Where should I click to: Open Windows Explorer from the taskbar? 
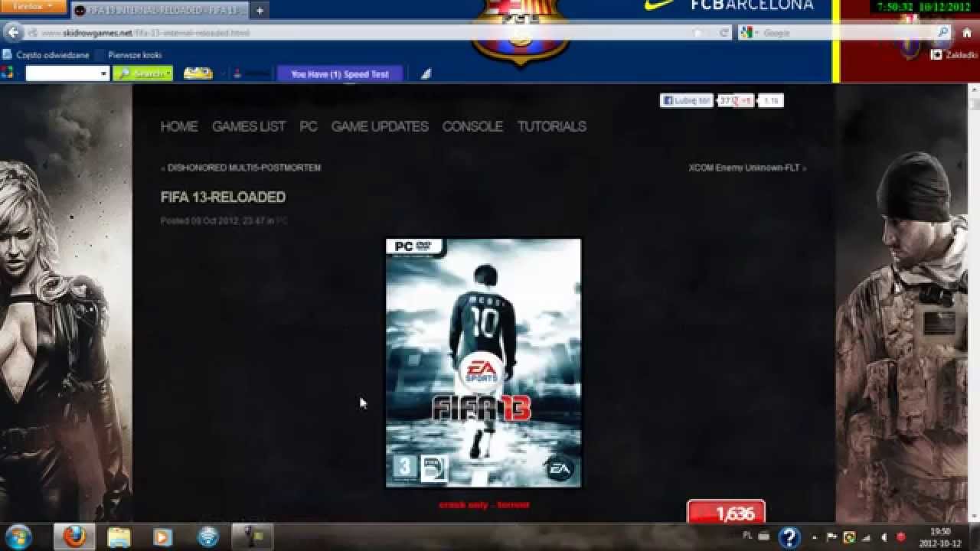coord(119,537)
